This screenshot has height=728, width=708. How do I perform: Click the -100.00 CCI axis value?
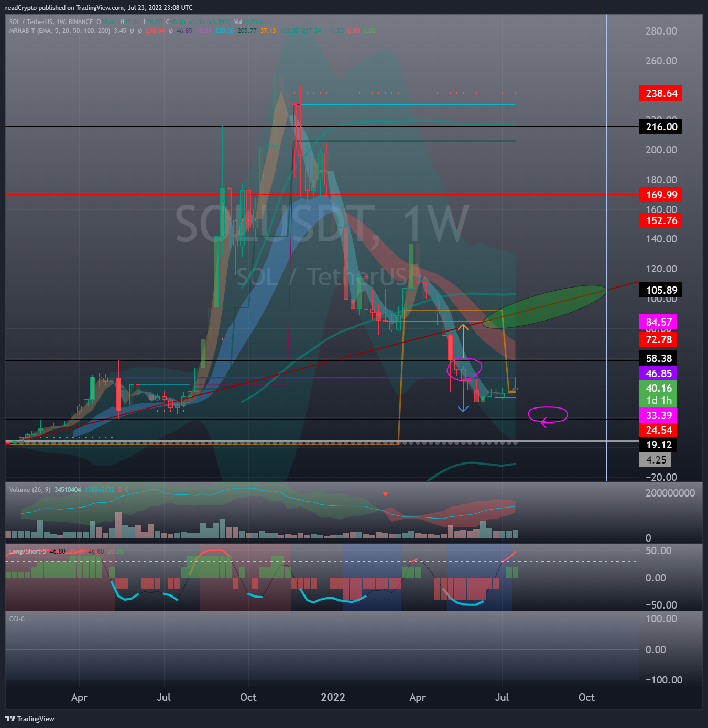pyautogui.click(x=663, y=680)
